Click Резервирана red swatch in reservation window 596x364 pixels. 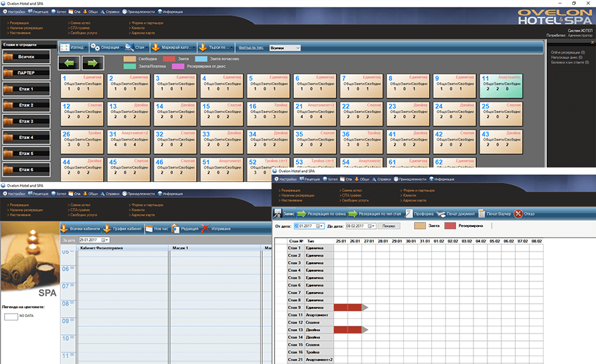pyautogui.click(x=450, y=226)
